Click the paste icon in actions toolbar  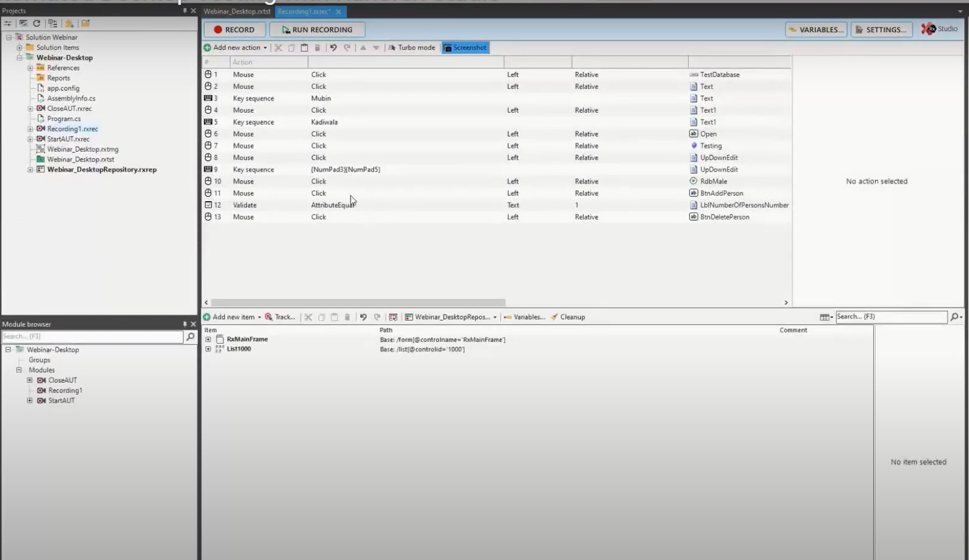click(x=304, y=48)
